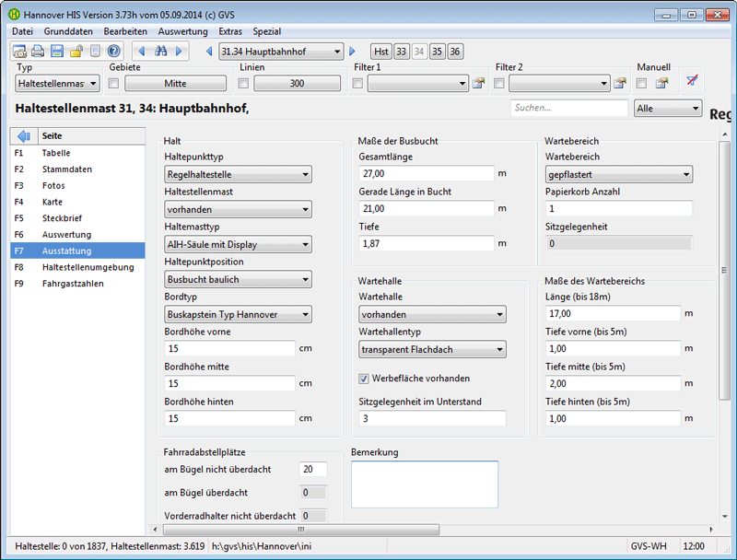
Task: Open the Alle search scope dropdown
Action: pos(668,109)
